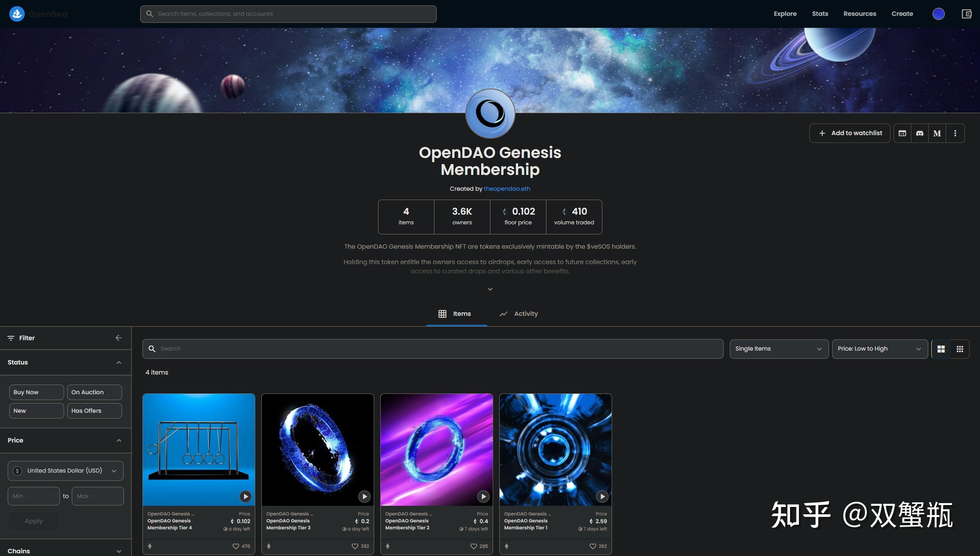This screenshot has height=556, width=980.
Task: Click the Max price input
Action: coord(98,496)
